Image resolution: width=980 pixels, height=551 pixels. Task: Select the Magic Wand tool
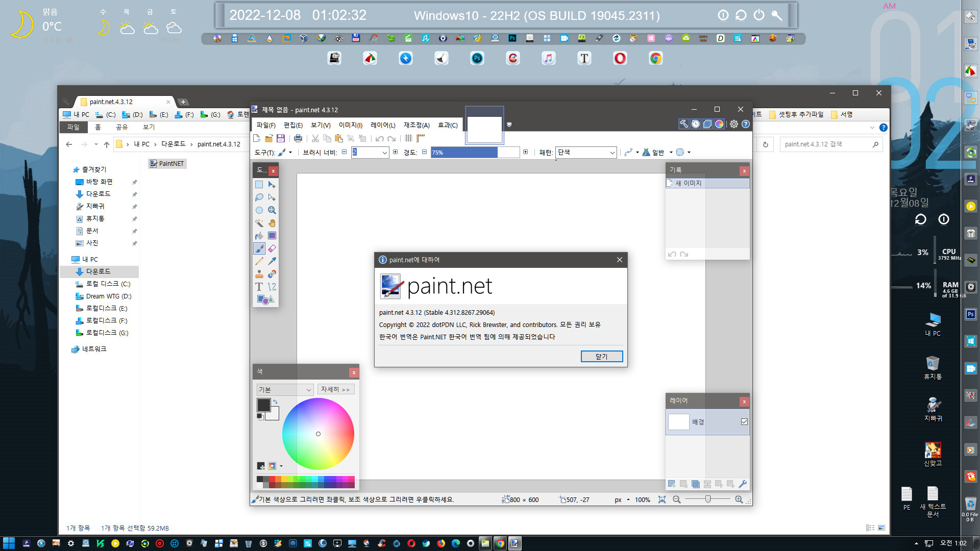pos(259,223)
